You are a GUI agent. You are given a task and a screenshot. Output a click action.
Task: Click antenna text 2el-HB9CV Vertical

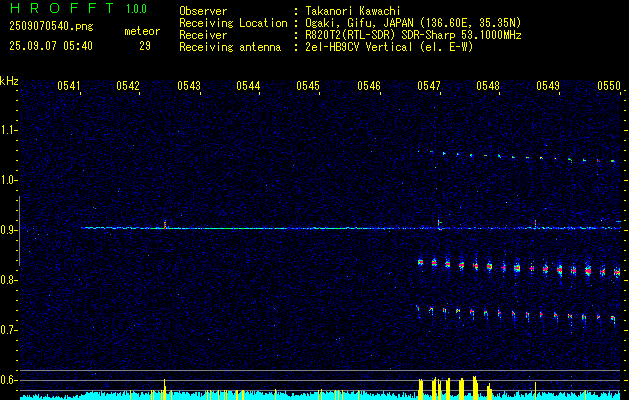(359, 47)
